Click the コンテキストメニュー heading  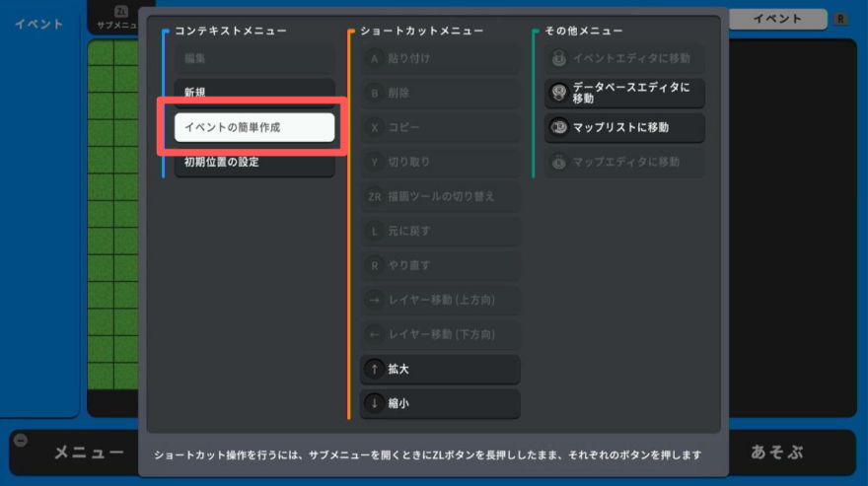(x=231, y=31)
